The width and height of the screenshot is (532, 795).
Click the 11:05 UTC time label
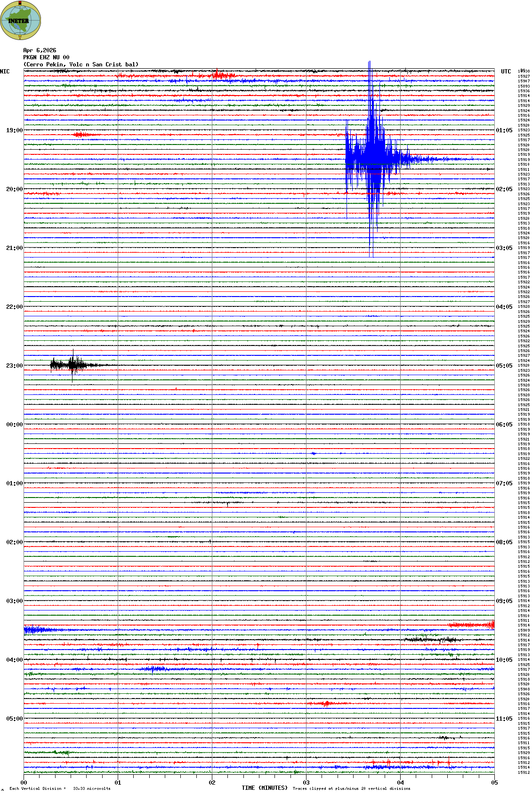tap(504, 719)
